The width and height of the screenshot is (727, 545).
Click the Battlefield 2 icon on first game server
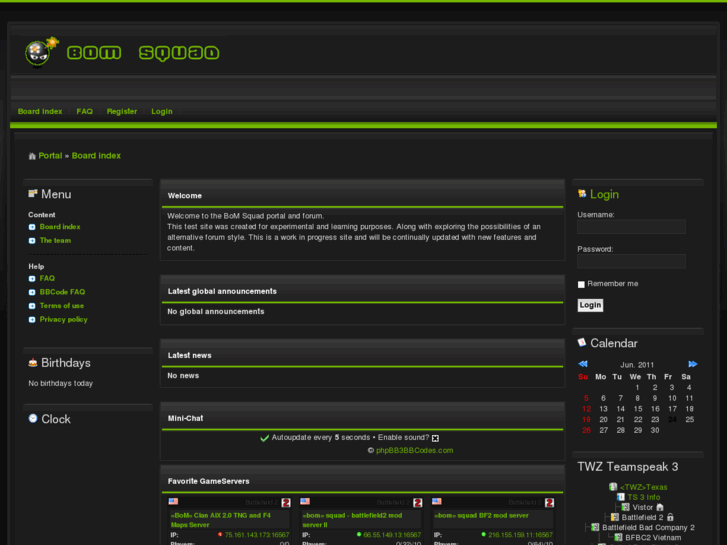coord(285,502)
